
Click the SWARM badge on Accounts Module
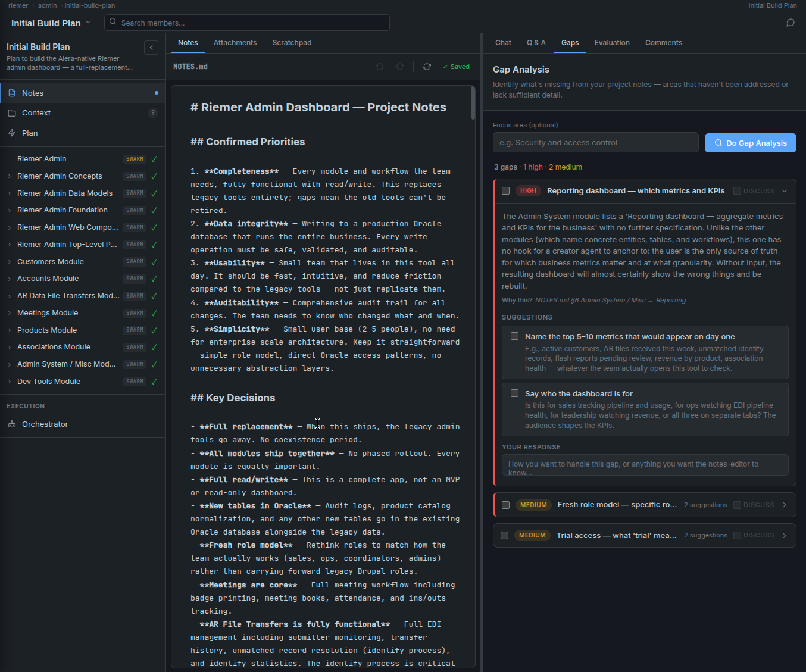pyautogui.click(x=135, y=279)
